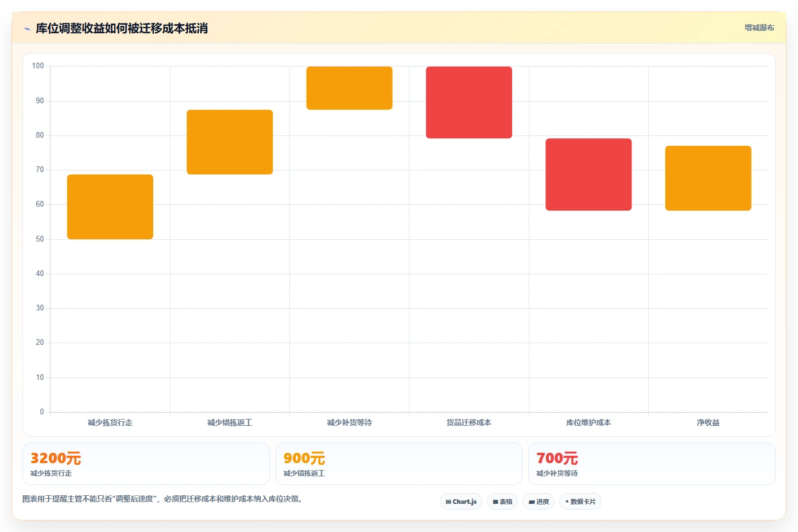The height and width of the screenshot is (532, 798).
Task: Click the 货品迁移成本 x-axis label
Action: 469,422
